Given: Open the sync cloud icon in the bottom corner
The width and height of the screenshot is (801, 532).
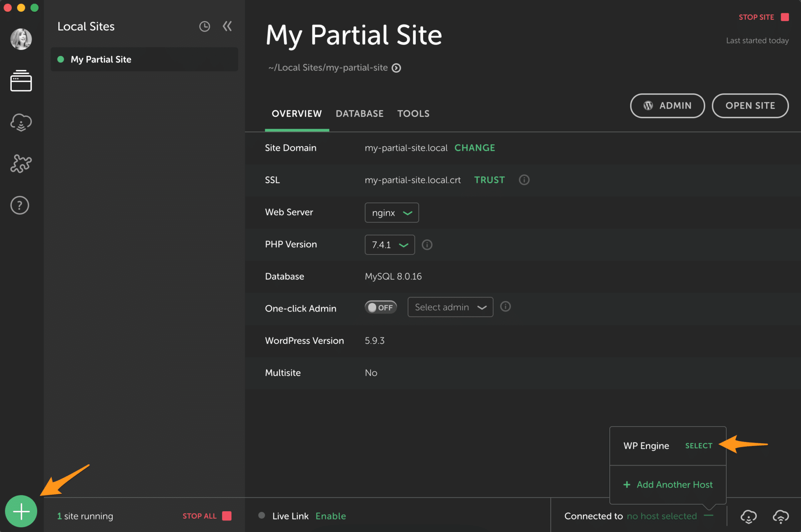Looking at the screenshot, I should click(x=780, y=516).
